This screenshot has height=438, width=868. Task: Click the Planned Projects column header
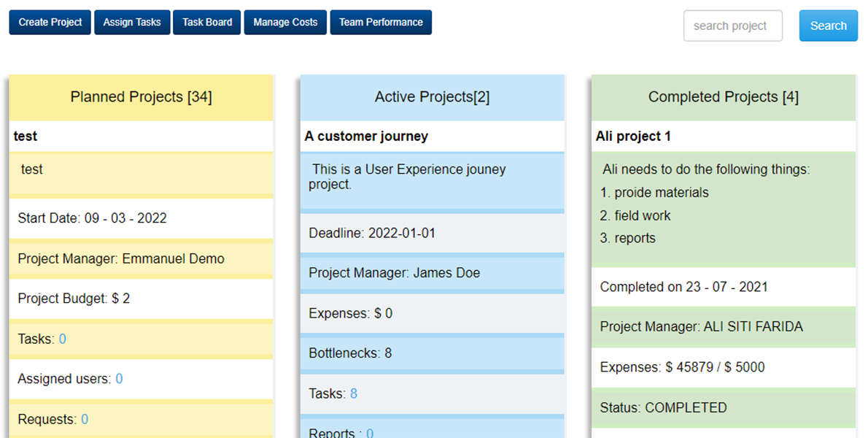(141, 96)
